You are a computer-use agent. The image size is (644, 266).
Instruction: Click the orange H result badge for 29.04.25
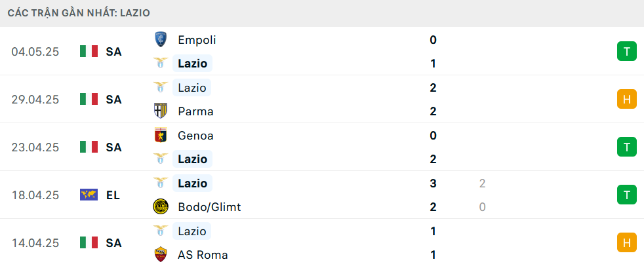coord(626,99)
